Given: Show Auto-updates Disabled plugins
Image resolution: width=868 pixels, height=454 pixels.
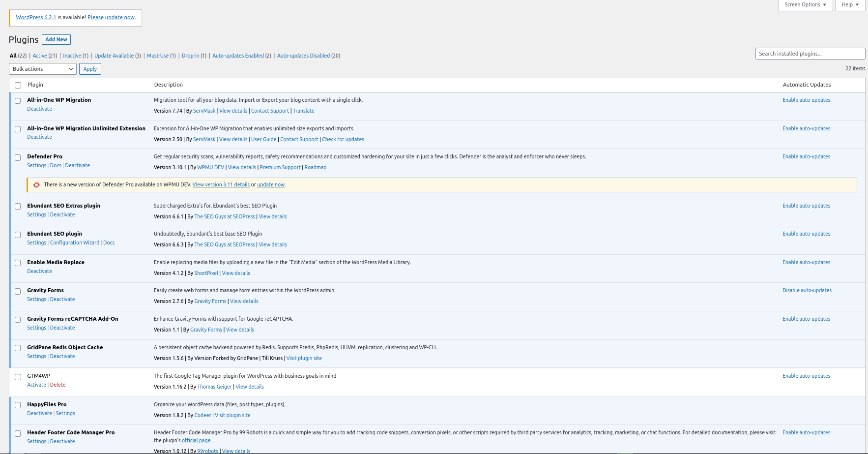Looking at the screenshot, I should [303, 56].
